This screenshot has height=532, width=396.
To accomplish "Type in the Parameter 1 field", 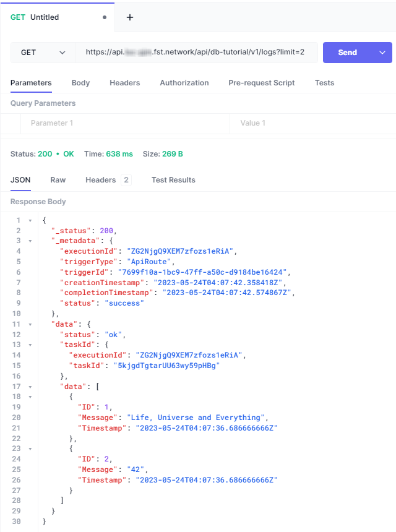I will [x=124, y=123].
